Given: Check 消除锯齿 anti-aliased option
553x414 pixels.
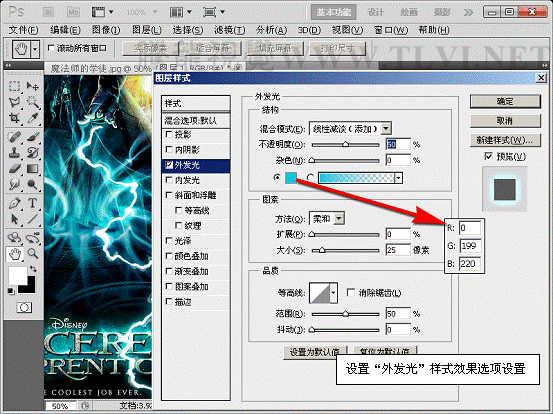Looking at the screenshot, I should (x=351, y=292).
